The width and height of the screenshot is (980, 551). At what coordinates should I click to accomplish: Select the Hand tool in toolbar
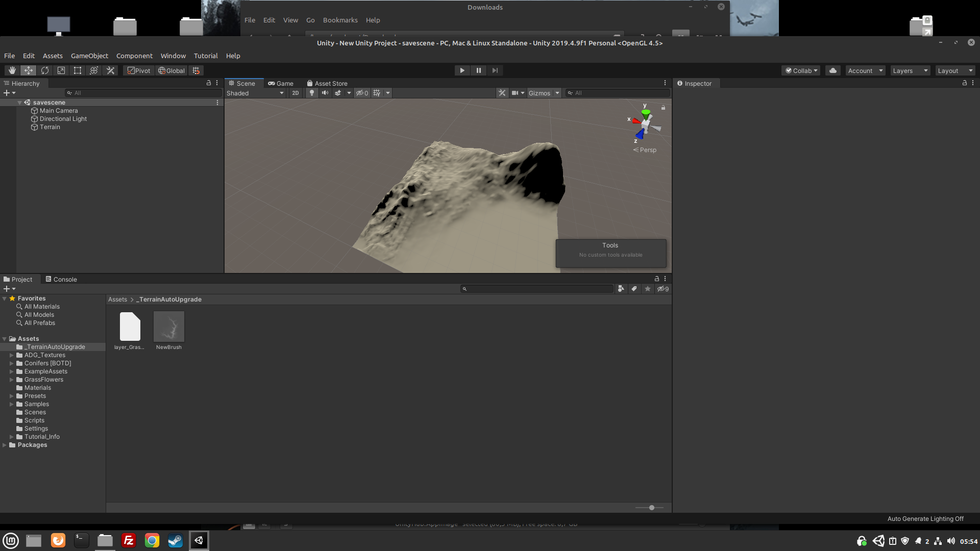[12, 70]
